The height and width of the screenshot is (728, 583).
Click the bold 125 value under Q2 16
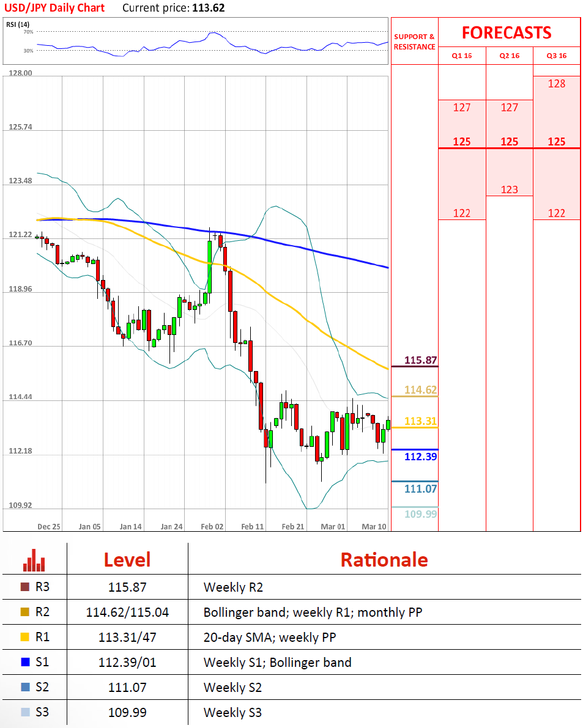click(510, 142)
